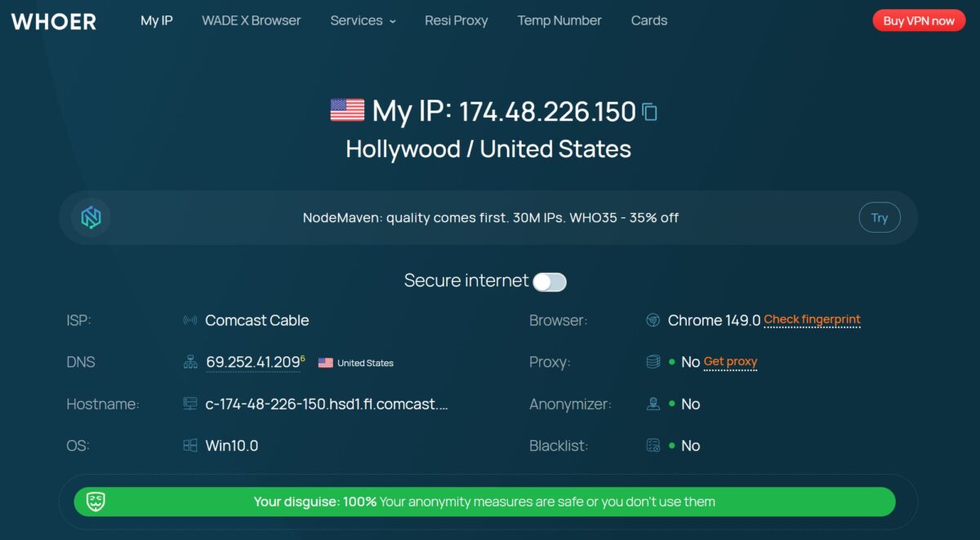Screen dimensions: 980x540
Task: Click the Anonymizer No status
Action: point(690,404)
